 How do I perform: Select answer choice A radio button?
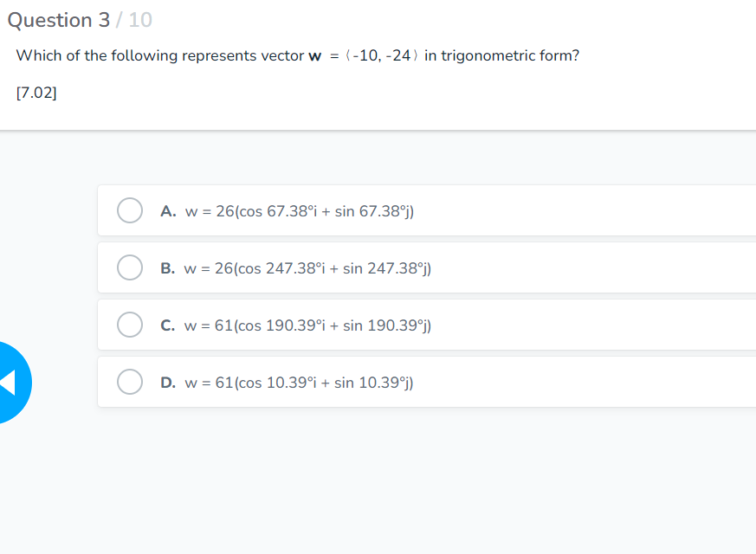click(x=129, y=210)
